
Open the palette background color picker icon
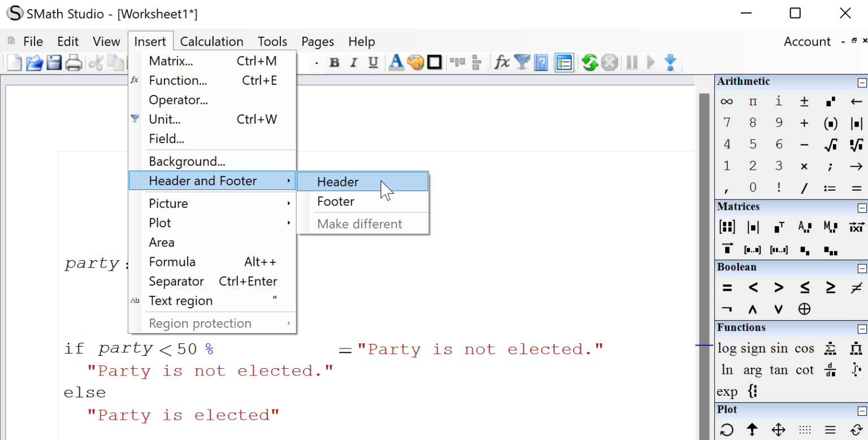pyautogui.click(x=415, y=62)
